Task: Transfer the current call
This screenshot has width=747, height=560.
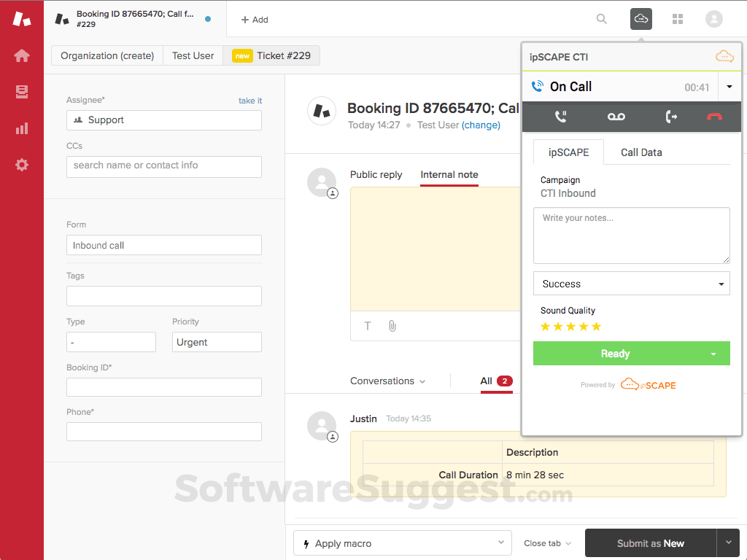Action: click(x=671, y=116)
